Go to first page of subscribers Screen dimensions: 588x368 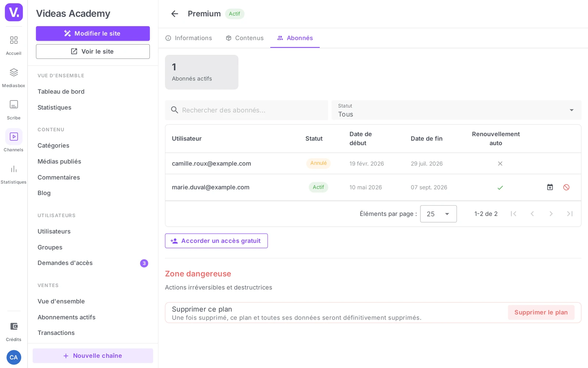[513, 214]
